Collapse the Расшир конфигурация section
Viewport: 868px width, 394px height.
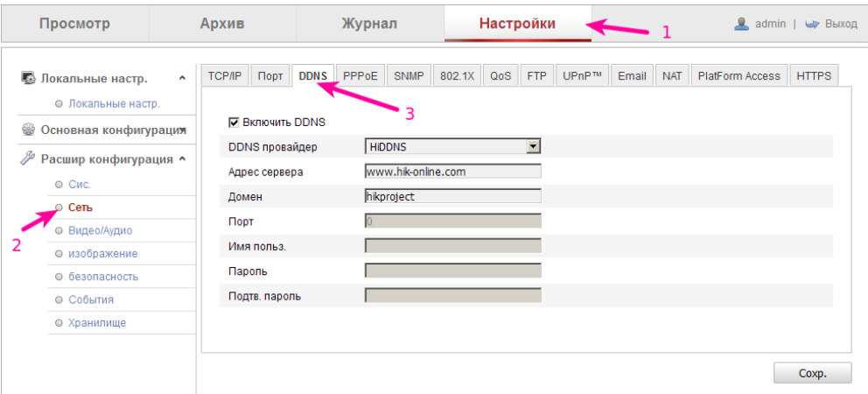182,159
